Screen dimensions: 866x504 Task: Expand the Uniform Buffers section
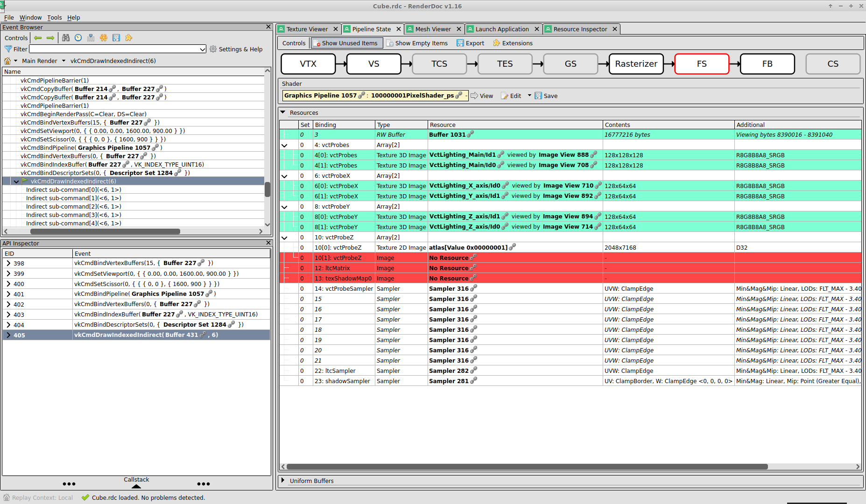(284, 481)
